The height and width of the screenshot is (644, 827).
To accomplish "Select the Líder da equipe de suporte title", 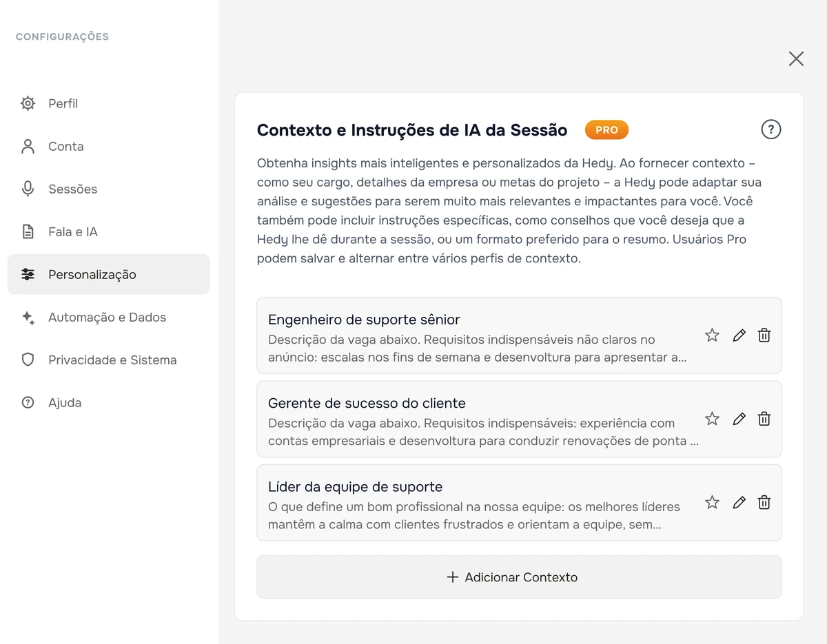I will point(355,487).
